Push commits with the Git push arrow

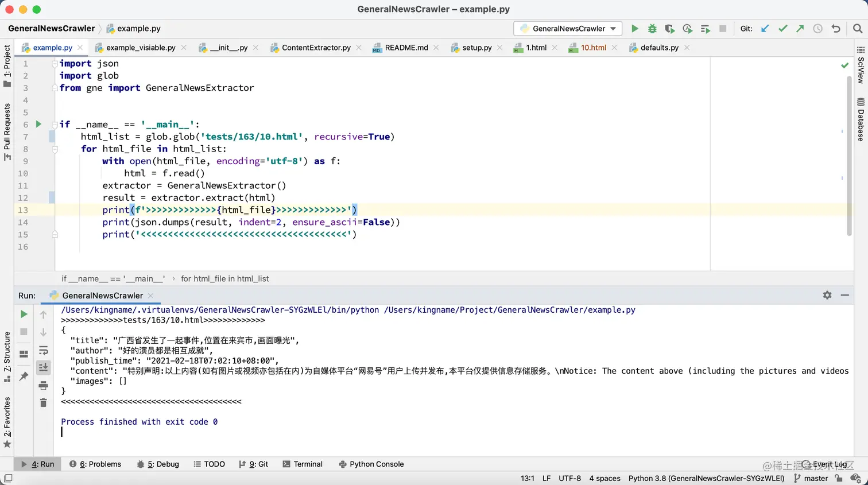800,29
